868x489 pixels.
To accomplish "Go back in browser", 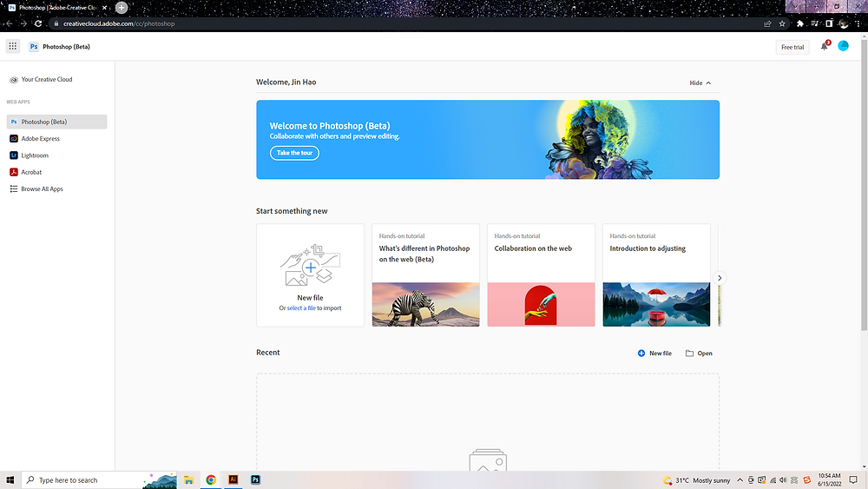I will pos(9,23).
